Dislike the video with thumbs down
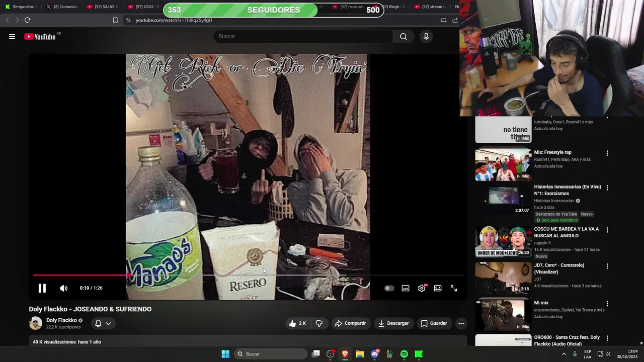The width and height of the screenshot is (644, 362). [319, 323]
